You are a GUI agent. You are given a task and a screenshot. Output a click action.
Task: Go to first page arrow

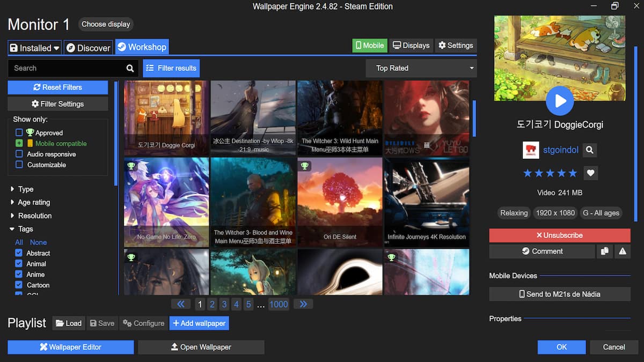pos(180,304)
